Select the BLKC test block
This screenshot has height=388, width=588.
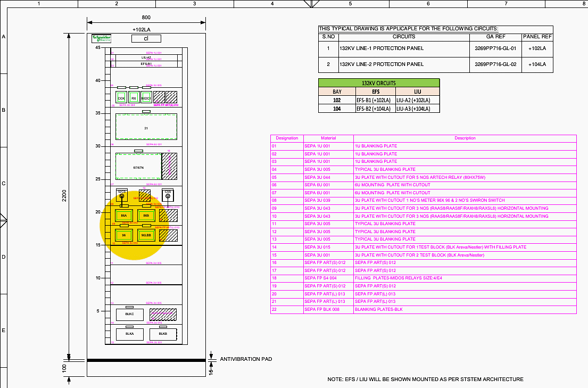pos(130,314)
